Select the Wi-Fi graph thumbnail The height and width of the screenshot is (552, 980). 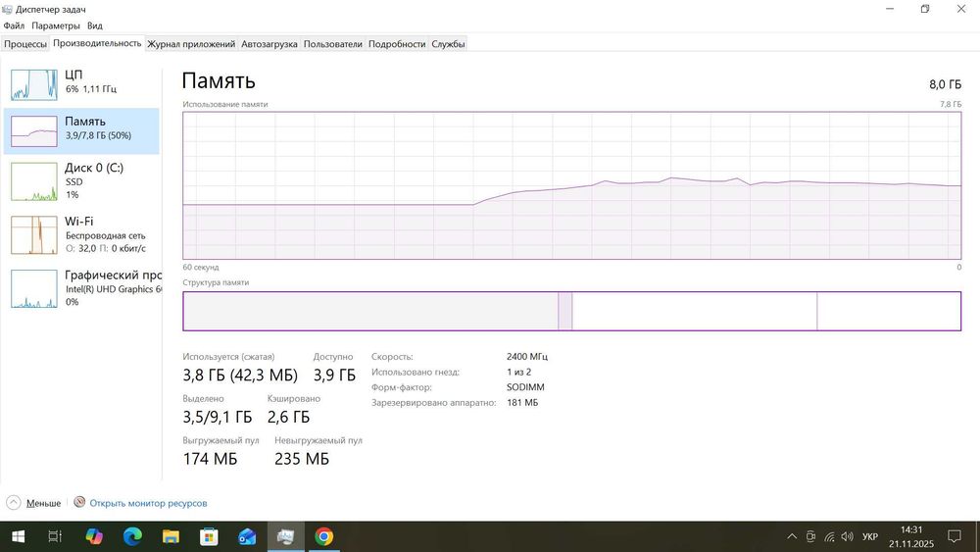click(x=34, y=235)
